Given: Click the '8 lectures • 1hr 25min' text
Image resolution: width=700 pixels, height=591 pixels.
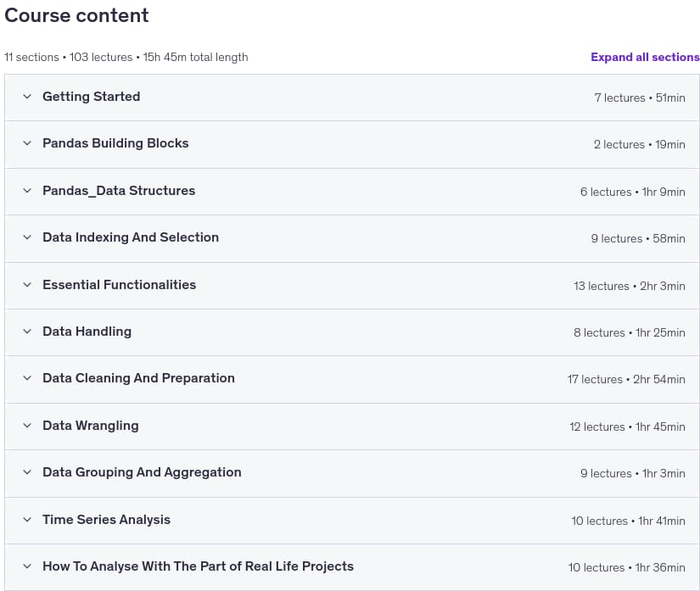Looking at the screenshot, I should (630, 332).
